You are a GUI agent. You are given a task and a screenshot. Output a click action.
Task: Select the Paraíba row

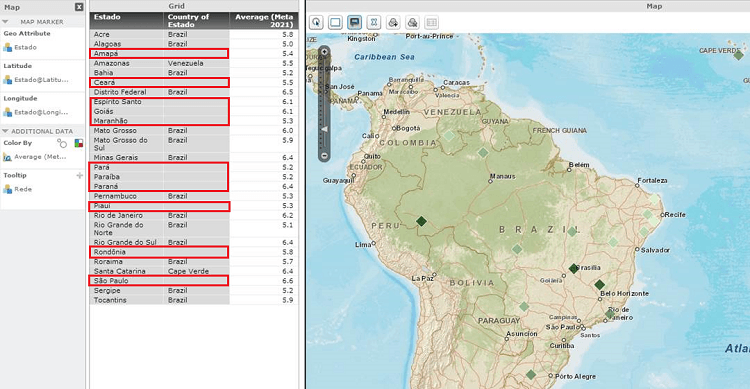tap(194, 177)
